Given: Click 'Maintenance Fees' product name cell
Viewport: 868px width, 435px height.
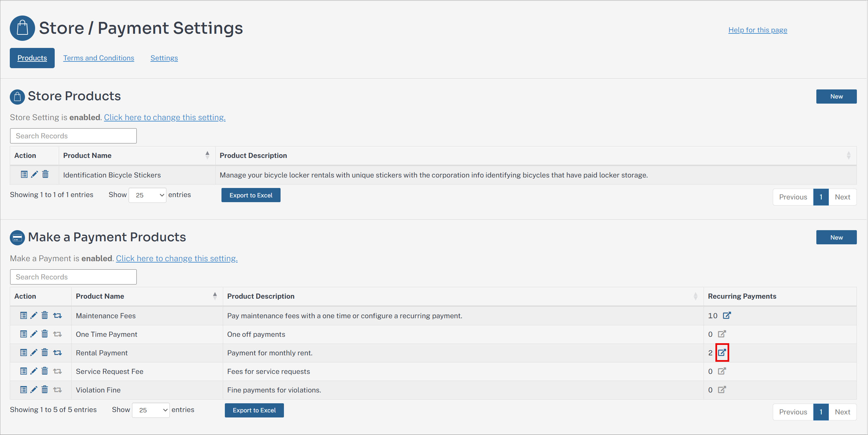Looking at the screenshot, I should (147, 316).
